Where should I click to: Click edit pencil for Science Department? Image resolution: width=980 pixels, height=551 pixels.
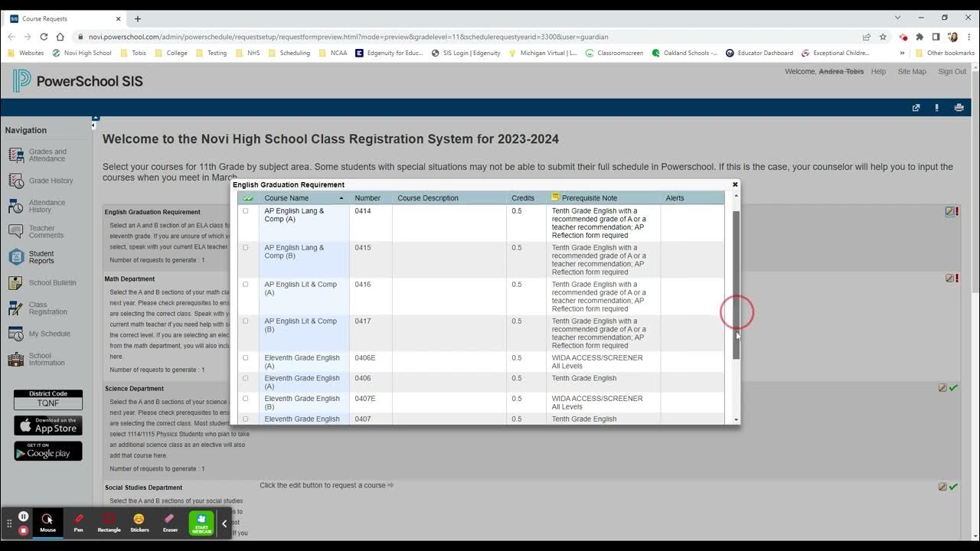(x=942, y=388)
